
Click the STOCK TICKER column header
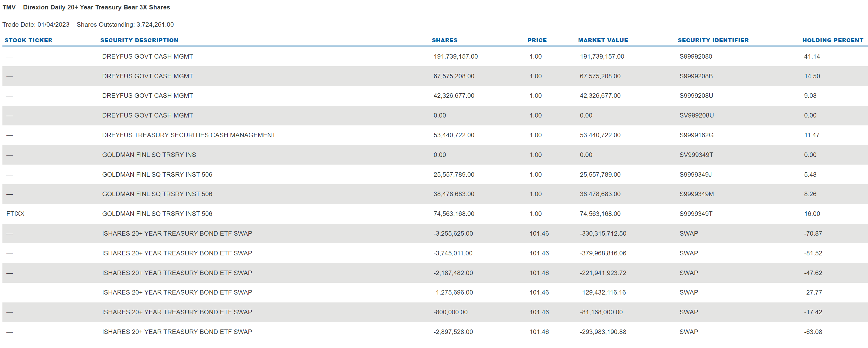pos(28,40)
